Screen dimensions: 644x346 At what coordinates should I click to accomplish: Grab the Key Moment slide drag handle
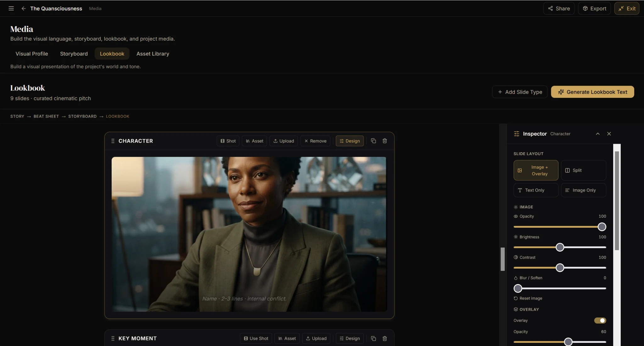pos(113,338)
